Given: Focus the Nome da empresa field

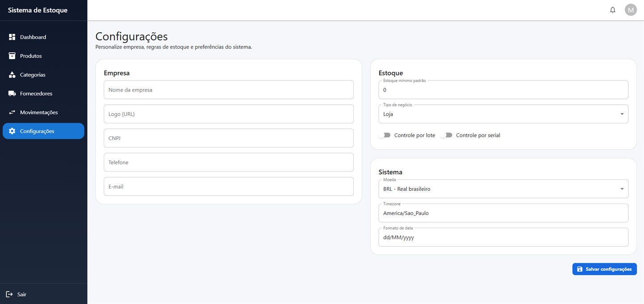Looking at the screenshot, I should coord(229,90).
